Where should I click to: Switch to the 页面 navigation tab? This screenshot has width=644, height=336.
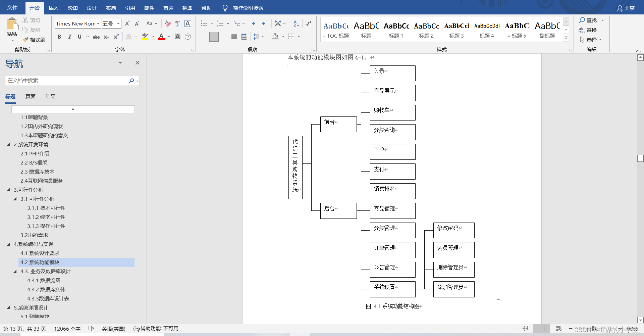(31, 96)
